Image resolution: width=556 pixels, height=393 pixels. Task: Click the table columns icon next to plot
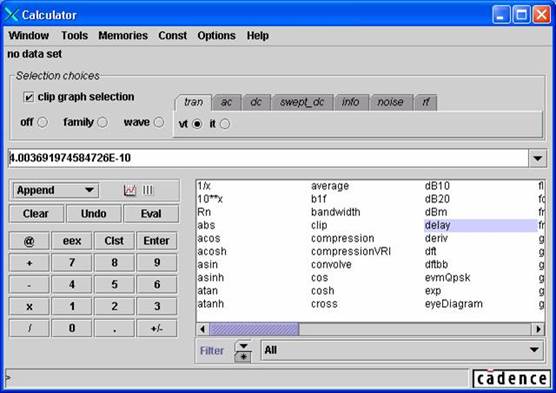coord(148,190)
